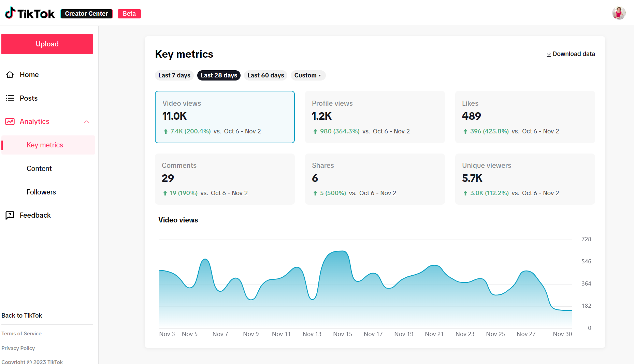Click the 728 y-axis value

tap(586, 239)
